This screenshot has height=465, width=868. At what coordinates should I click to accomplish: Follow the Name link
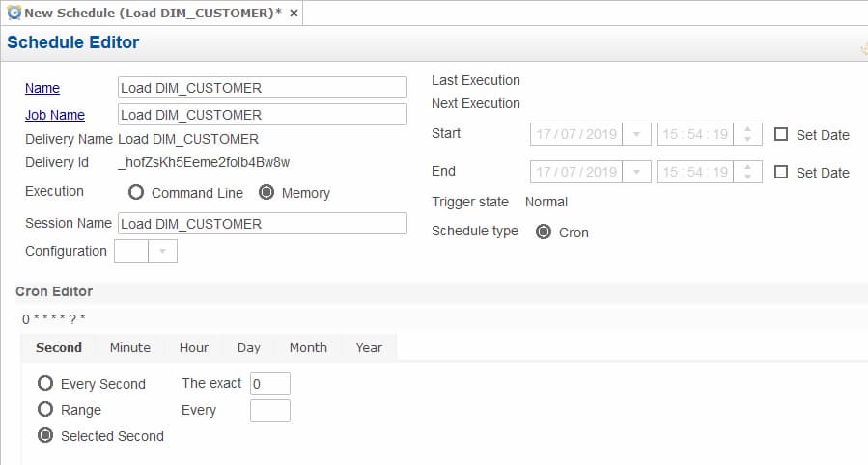(42, 88)
